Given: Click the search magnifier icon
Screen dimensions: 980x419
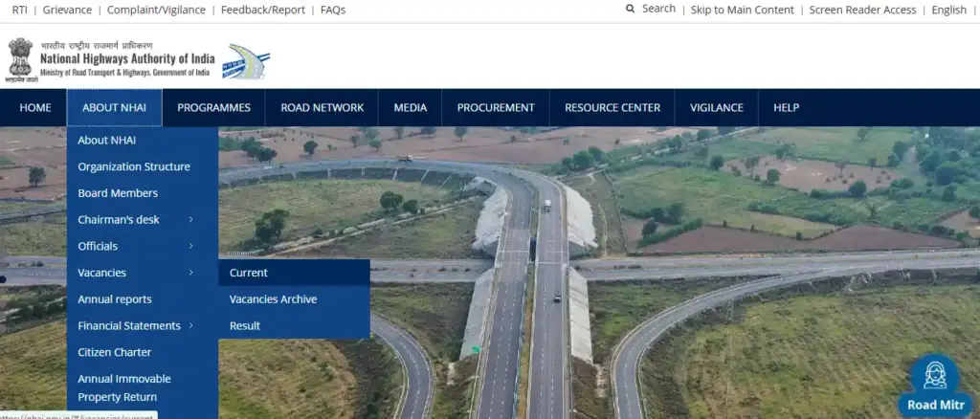Looking at the screenshot, I should point(630,9).
